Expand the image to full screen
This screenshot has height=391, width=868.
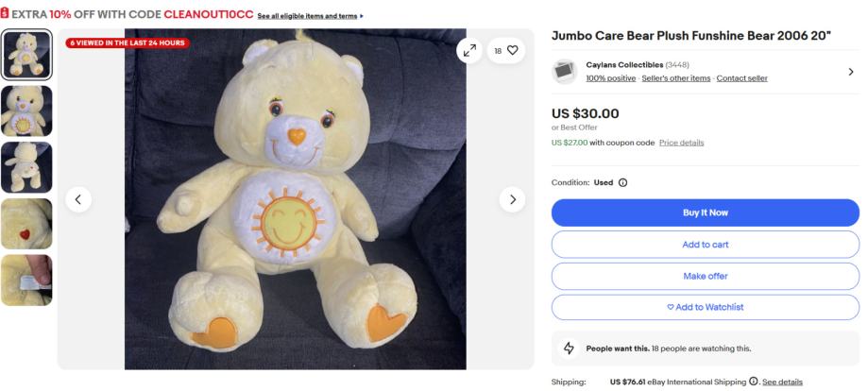pyautogui.click(x=468, y=51)
